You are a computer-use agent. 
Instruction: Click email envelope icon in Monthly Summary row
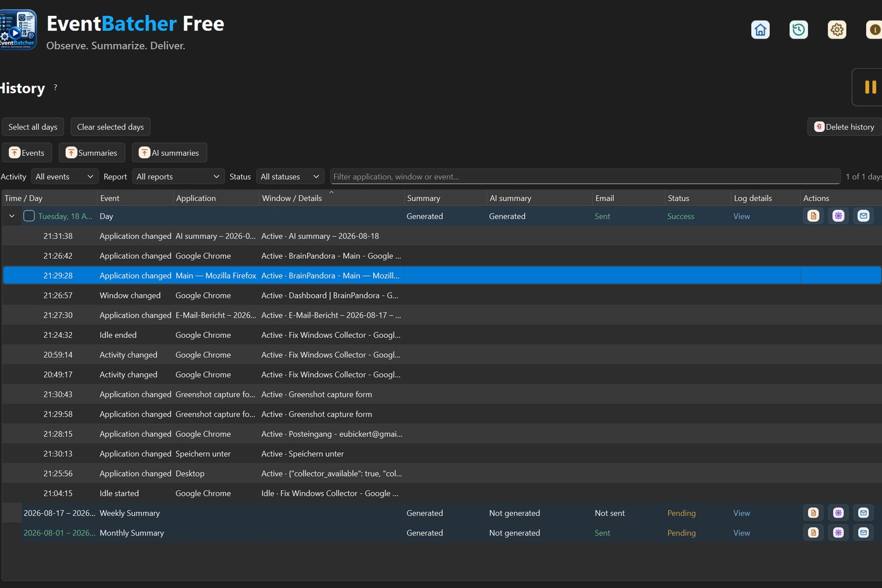pos(863,533)
